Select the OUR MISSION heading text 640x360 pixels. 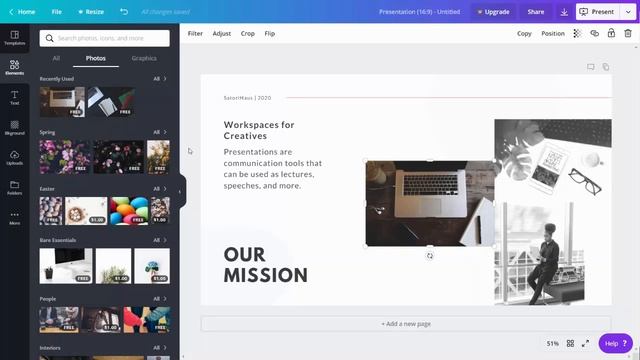tap(265, 265)
